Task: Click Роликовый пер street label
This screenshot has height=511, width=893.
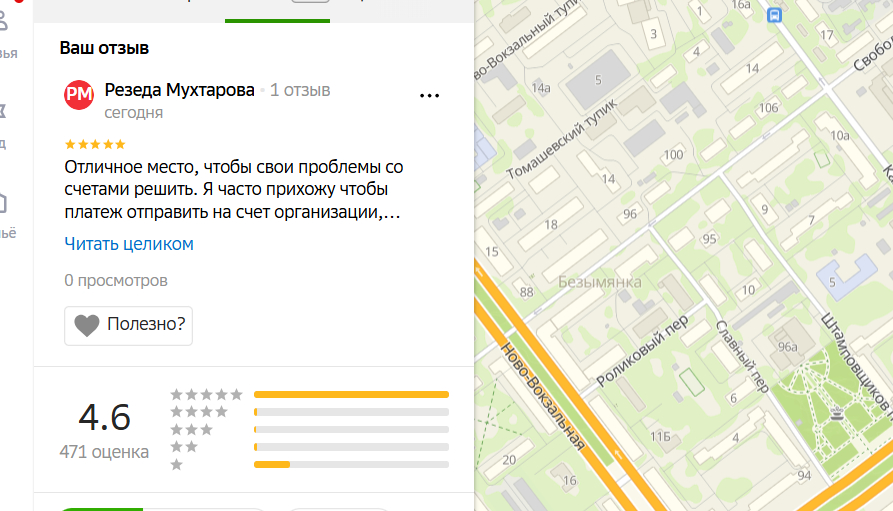Action: [642, 350]
